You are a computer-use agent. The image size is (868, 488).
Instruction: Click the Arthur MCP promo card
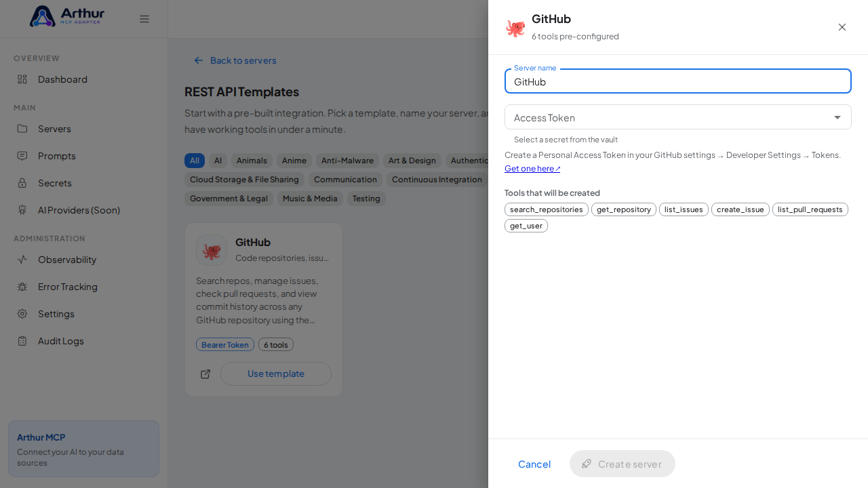(x=83, y=449)
